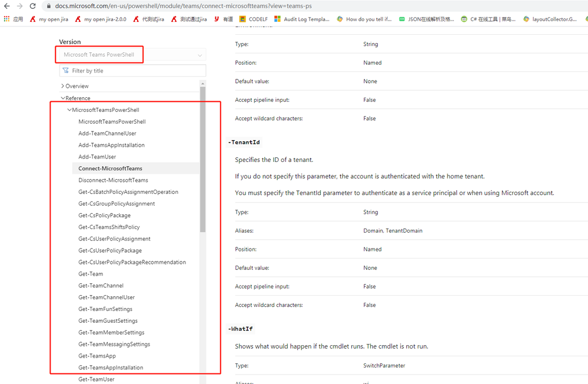Open Get-CsTeamsShiftsPolicy entry
This screenshot has height=384, width=588.
(x=109, y=227)
